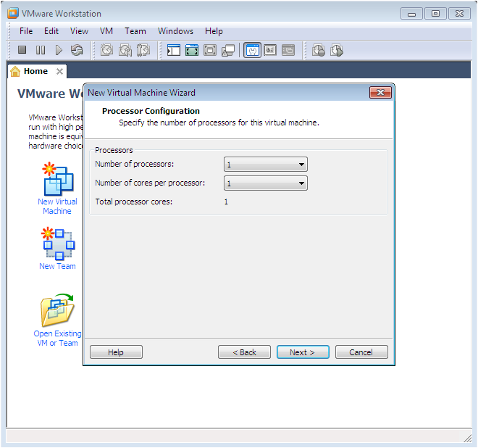Screen dimensions: 478x448
Task: Select the Appliance view toolbar icon
Action: click(270, 50)
